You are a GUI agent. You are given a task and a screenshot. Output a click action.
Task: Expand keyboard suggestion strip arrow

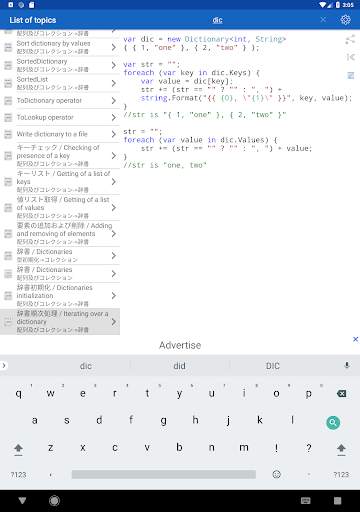click(4, 366)
